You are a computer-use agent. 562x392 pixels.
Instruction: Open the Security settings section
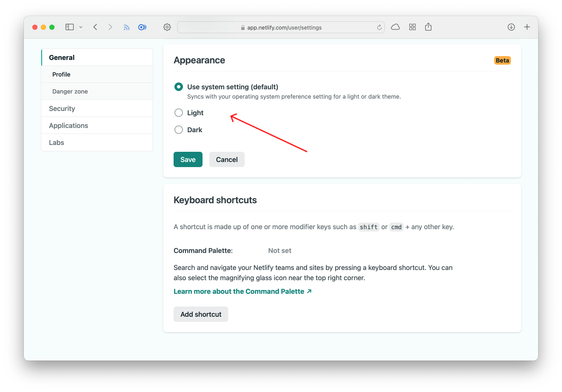97,108
